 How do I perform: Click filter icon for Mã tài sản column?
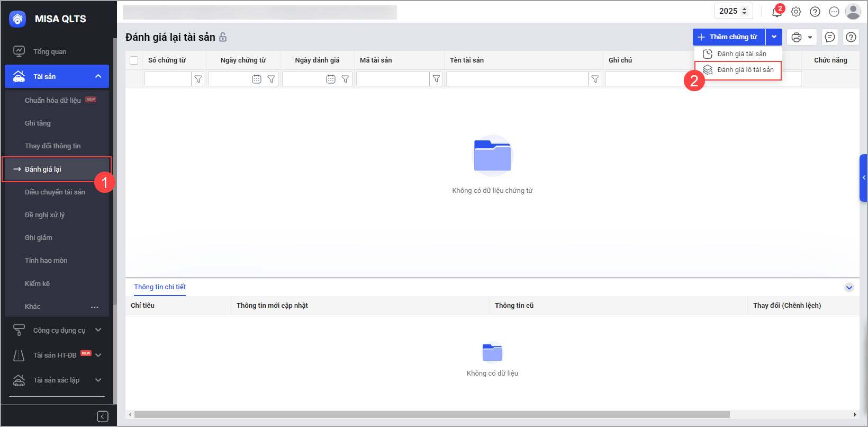click(x=436, y=79)
